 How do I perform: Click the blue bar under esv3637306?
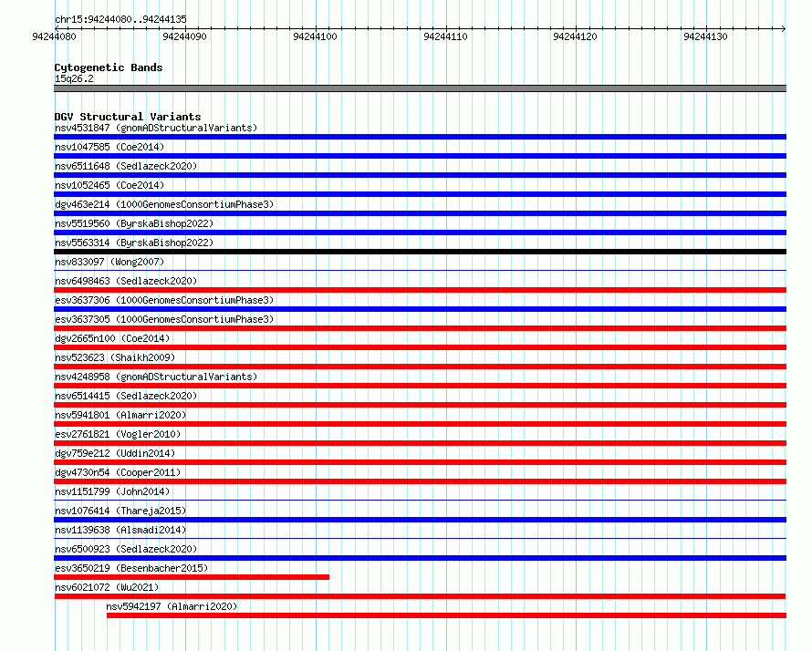[x=420, y=309]
